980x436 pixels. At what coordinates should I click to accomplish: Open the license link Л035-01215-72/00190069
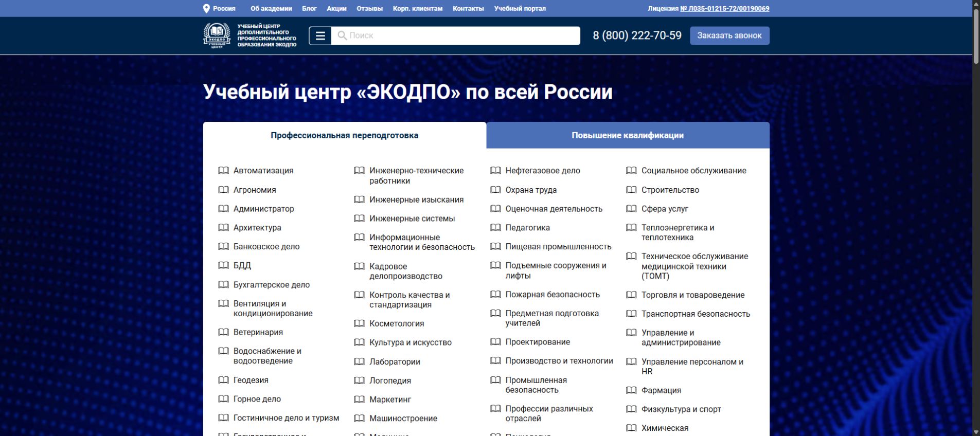pos(725,9)
